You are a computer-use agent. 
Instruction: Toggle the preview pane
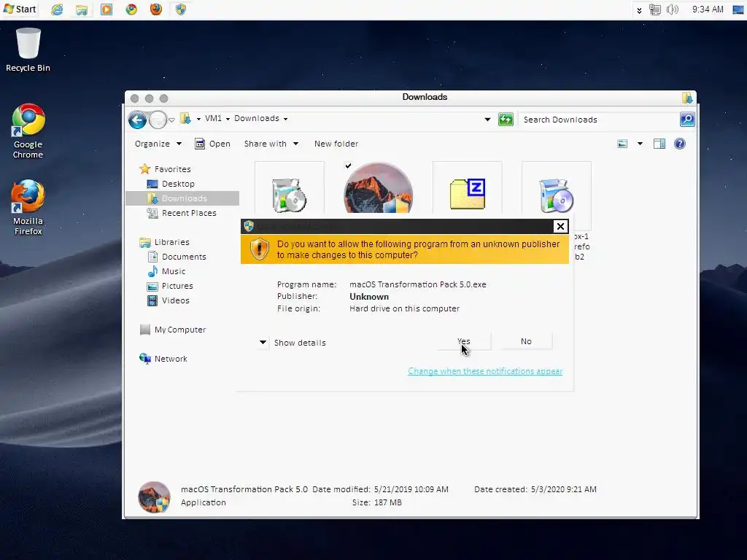[x=659, y=144]
